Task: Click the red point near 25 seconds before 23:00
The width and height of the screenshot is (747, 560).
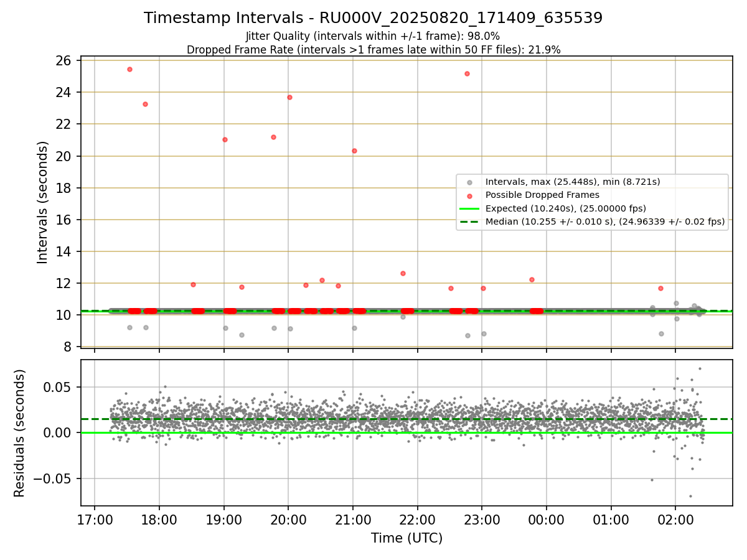Action: [x=467, y=73]
